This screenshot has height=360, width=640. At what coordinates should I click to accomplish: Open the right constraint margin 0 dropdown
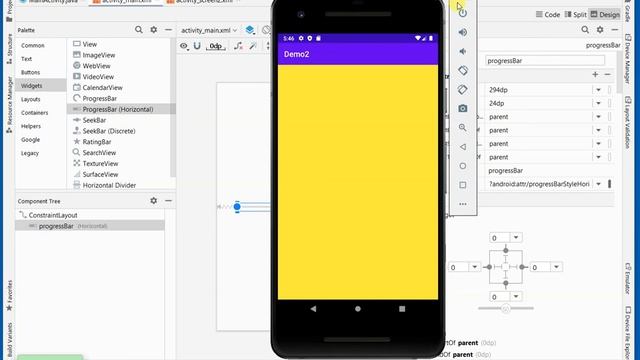(x=556, y=267)
